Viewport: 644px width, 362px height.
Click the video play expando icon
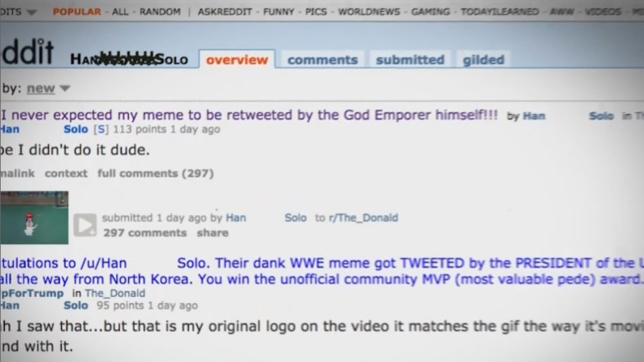[x=85, y=225]
